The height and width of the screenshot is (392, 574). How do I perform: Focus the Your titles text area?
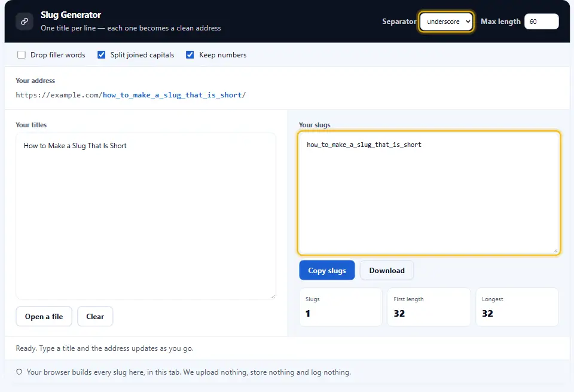[146, 216]
